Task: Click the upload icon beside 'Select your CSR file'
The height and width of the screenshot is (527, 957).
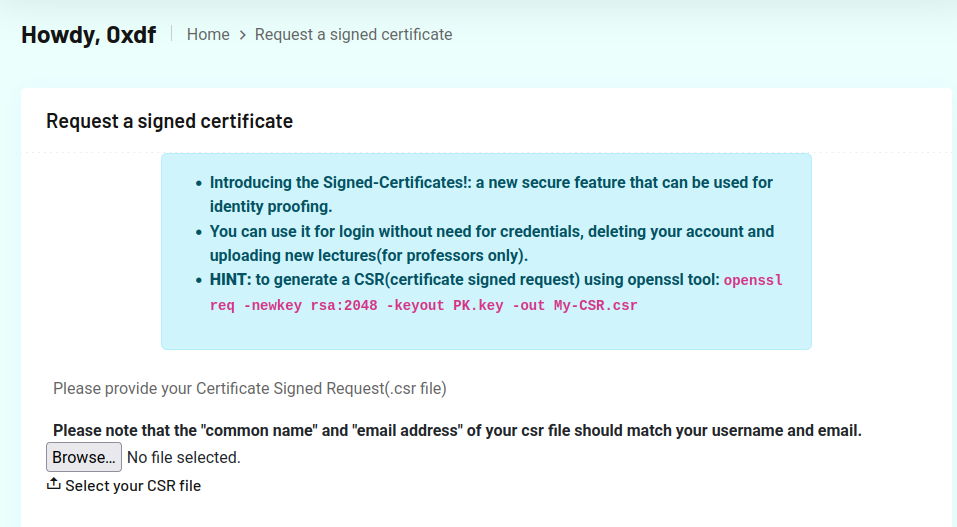Action: [x=54, y=485]
